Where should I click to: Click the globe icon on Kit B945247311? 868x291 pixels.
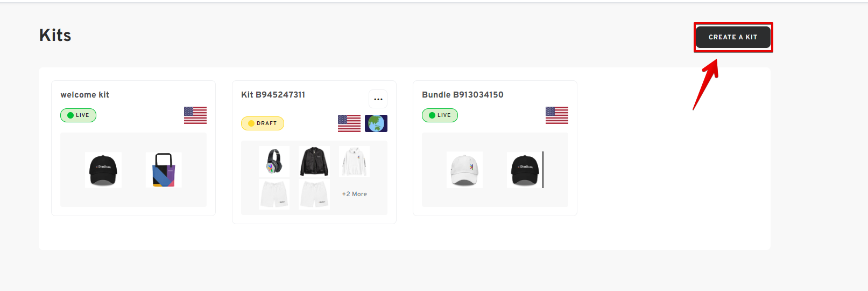(376, 123)
